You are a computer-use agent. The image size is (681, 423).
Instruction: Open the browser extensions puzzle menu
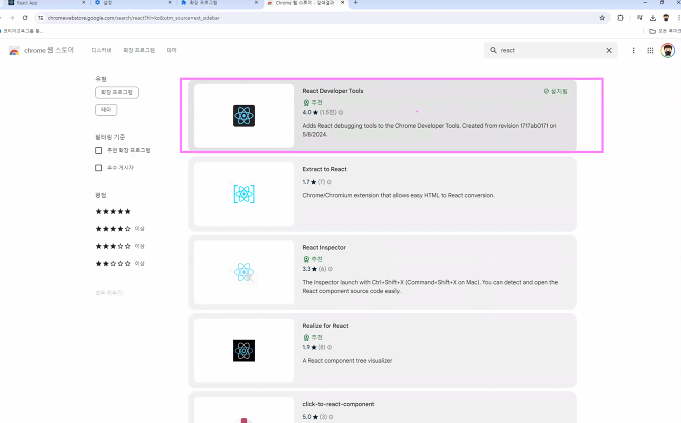(620, 18)
